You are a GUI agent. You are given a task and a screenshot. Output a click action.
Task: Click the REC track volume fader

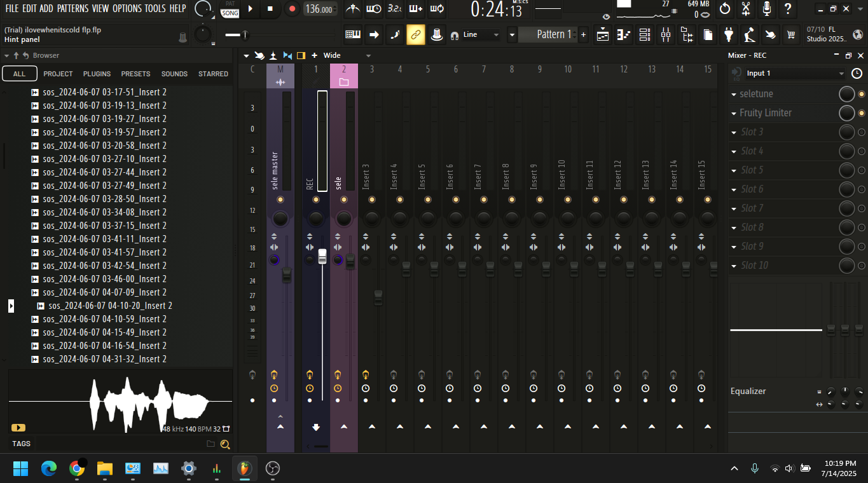pyautogui.click(x=322, y=257)
